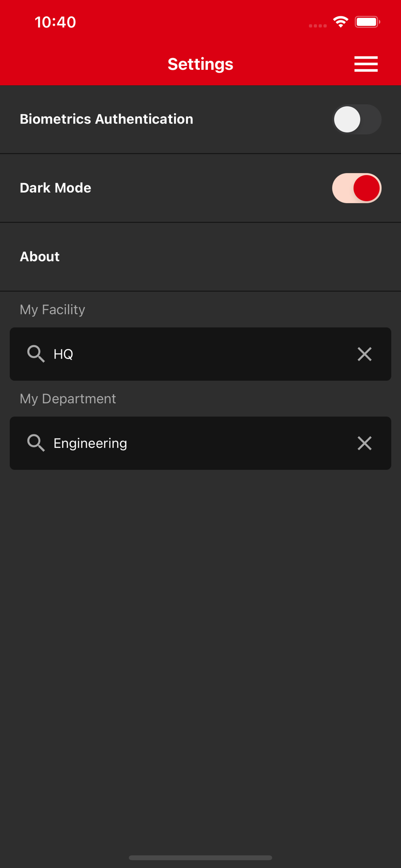Open the hamburger menu icon
Screen dimensions: 401x868
[366, 64]
